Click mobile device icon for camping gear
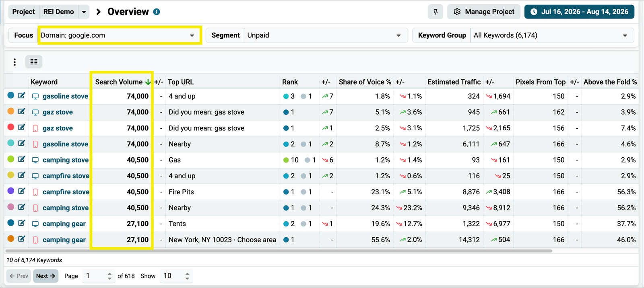Screen dimensions: 644x288 point(35,240)
